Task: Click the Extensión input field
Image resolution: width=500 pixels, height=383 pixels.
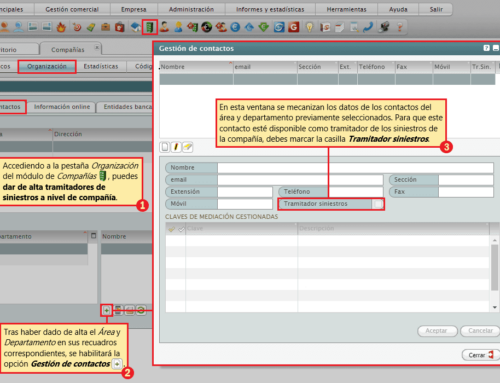Action: pos(245,192)
